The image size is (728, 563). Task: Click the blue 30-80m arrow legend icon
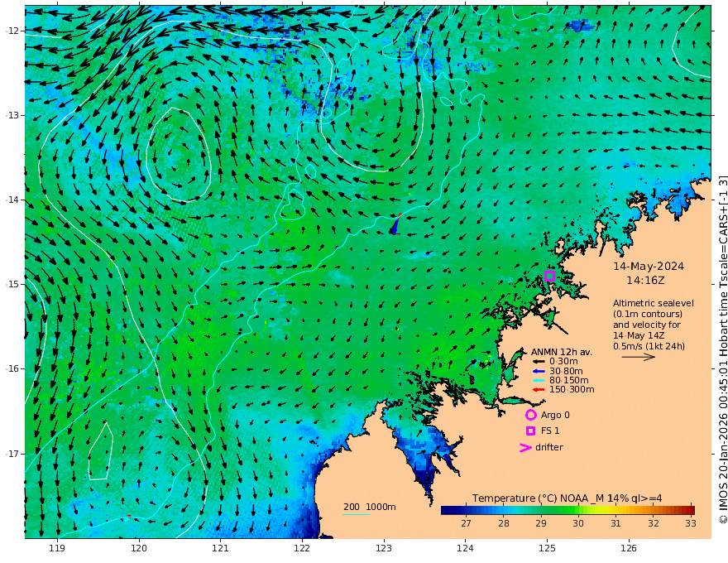click(x=539, y=371)
